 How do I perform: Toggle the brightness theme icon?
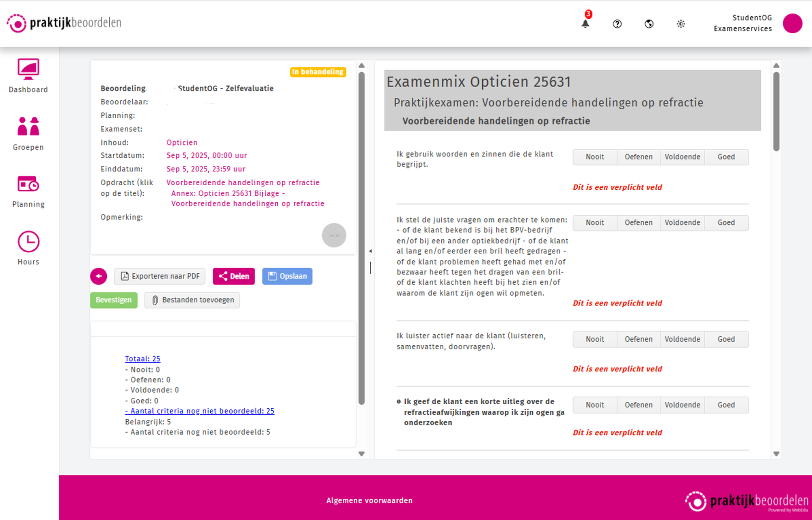pos(681,24)
